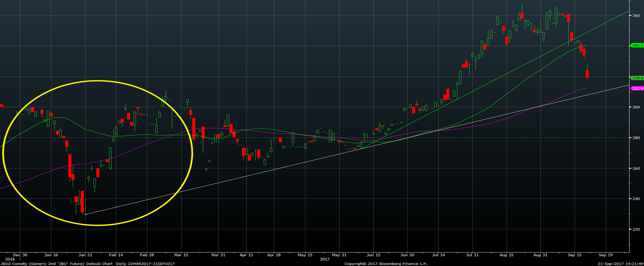Click the Sep 29 date axis label
This screenshot has height=266, width=644.
pos(606,255)
